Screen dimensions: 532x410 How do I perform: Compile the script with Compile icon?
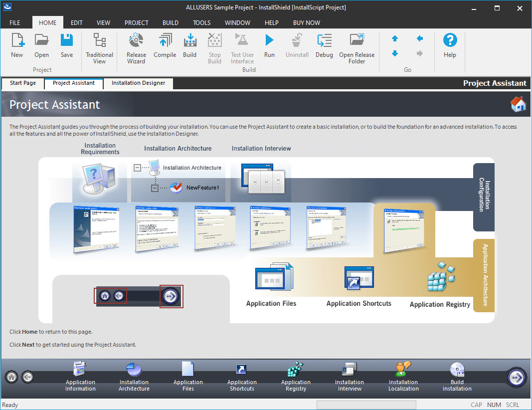click(165, 40)
